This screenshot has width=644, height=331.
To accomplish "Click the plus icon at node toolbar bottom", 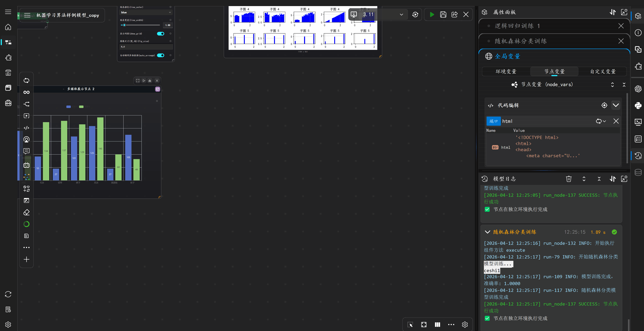I will (x=26, y=259).
